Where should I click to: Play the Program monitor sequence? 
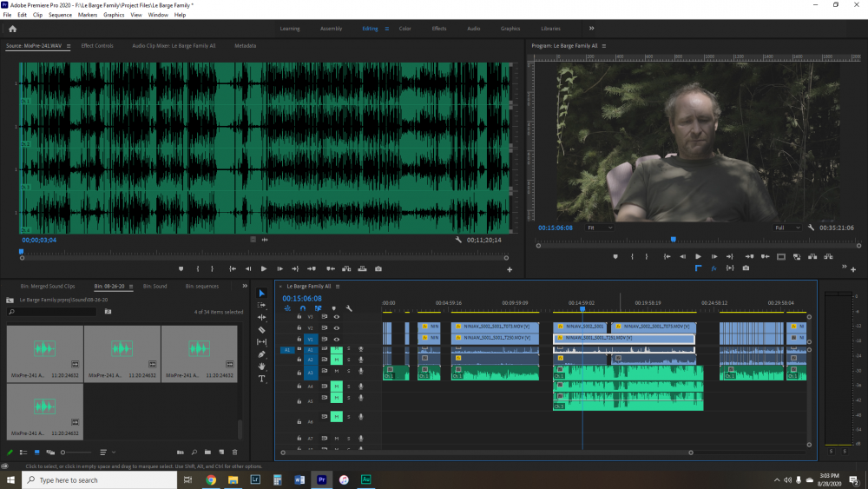coord(698,256)
